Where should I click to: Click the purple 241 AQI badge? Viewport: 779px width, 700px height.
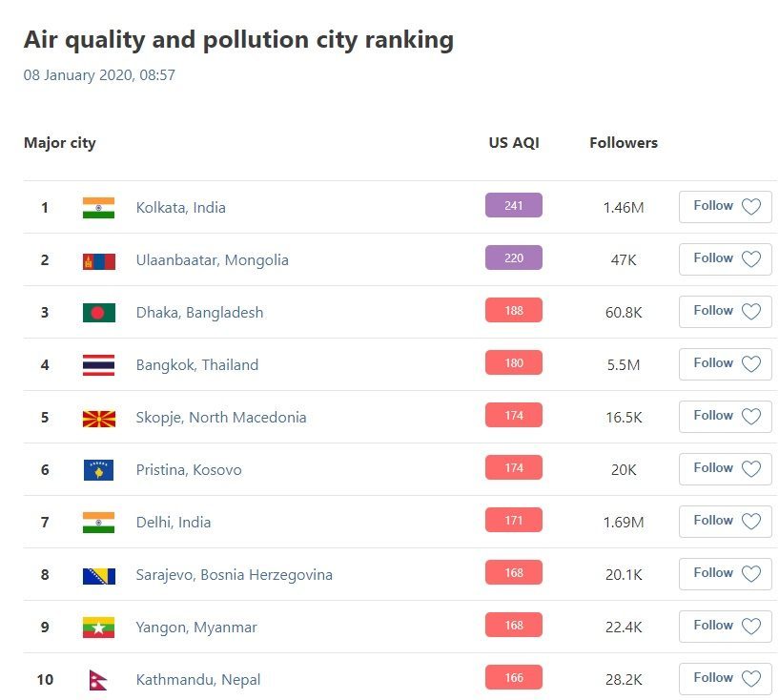514,206
